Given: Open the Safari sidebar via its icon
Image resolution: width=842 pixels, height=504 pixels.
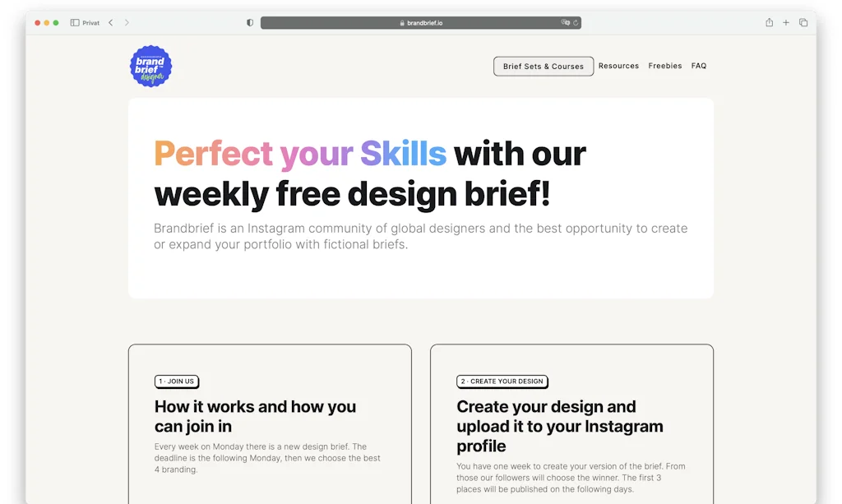Looking at the screenshot, I should (x=74, y=22).
